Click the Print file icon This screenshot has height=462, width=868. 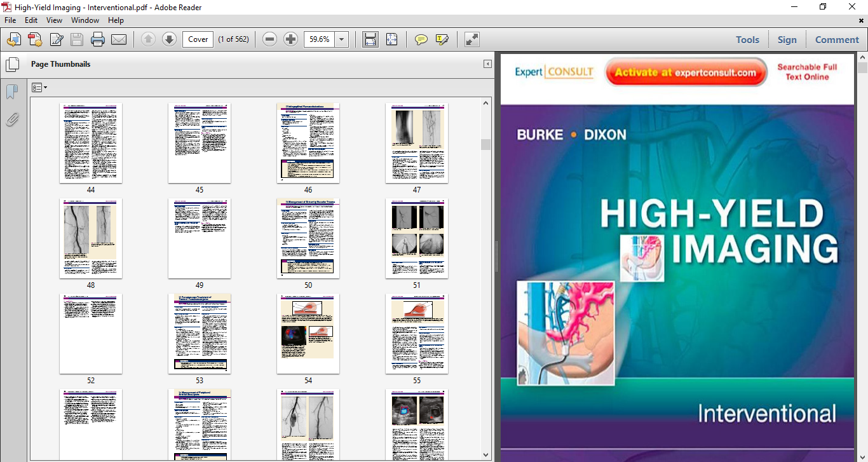tap(98, 39)
